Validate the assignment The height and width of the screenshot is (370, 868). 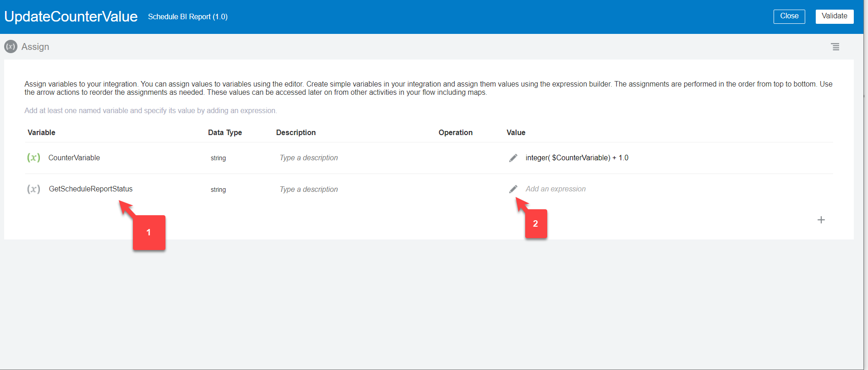834,16
